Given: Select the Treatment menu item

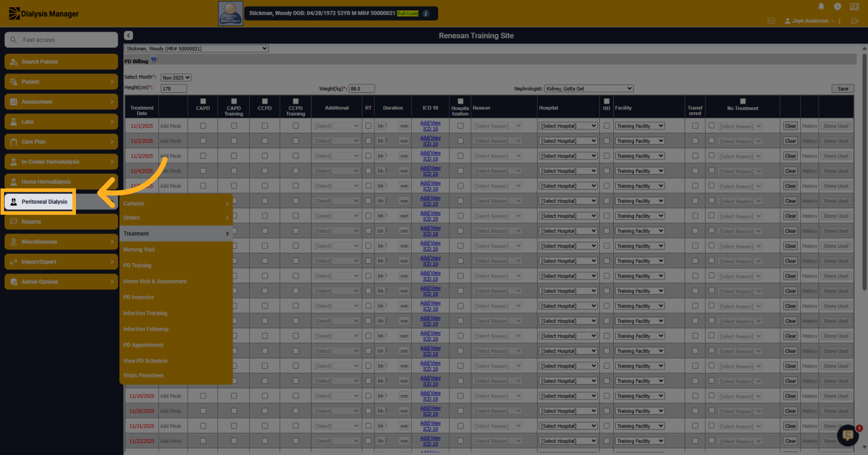Looking at the screenshot, I should (x=176, y=233).
